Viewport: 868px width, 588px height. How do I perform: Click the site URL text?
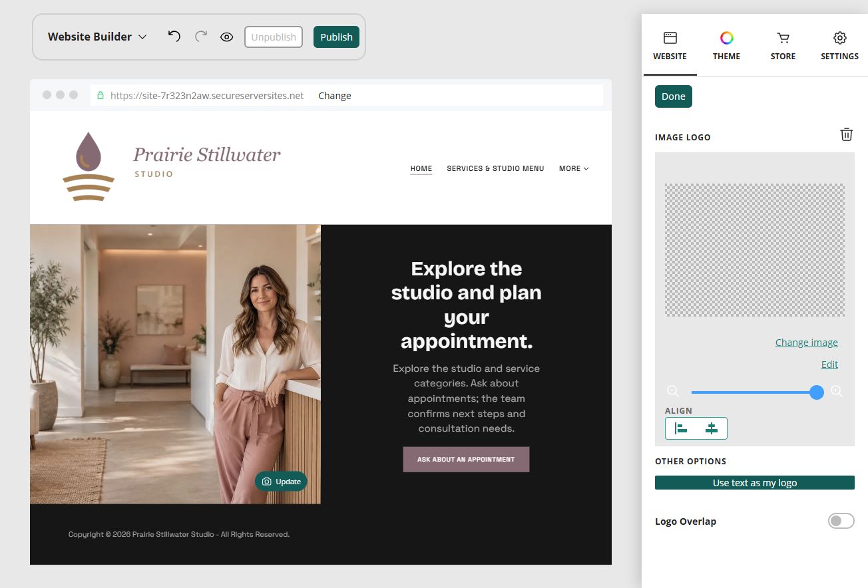207,95
